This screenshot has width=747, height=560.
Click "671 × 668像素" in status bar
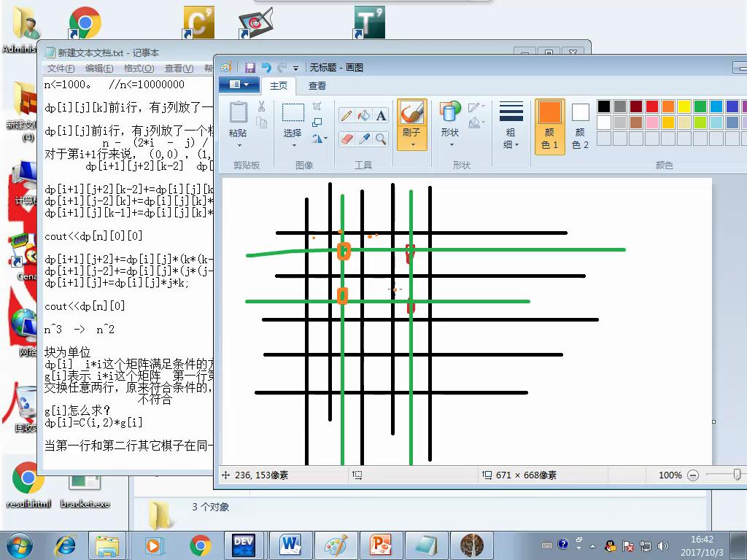[526, 475]
